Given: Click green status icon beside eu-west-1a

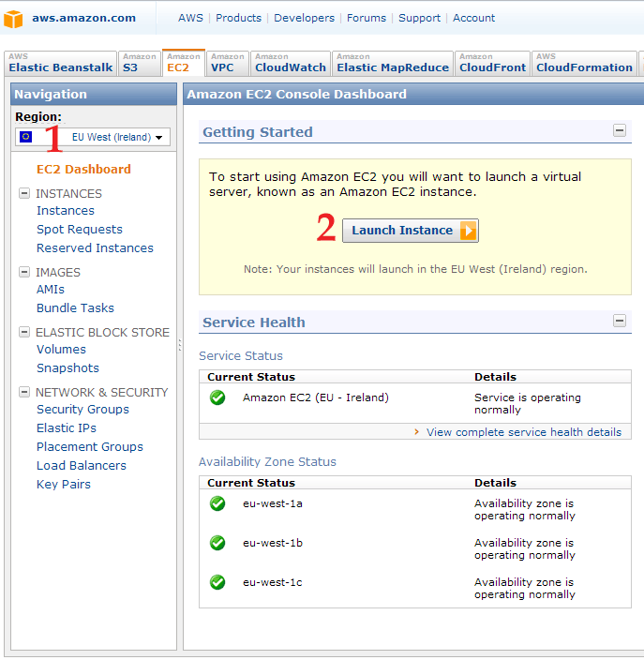Looking at the screenshot, I should pyautogui.click(x=217, y=503).
